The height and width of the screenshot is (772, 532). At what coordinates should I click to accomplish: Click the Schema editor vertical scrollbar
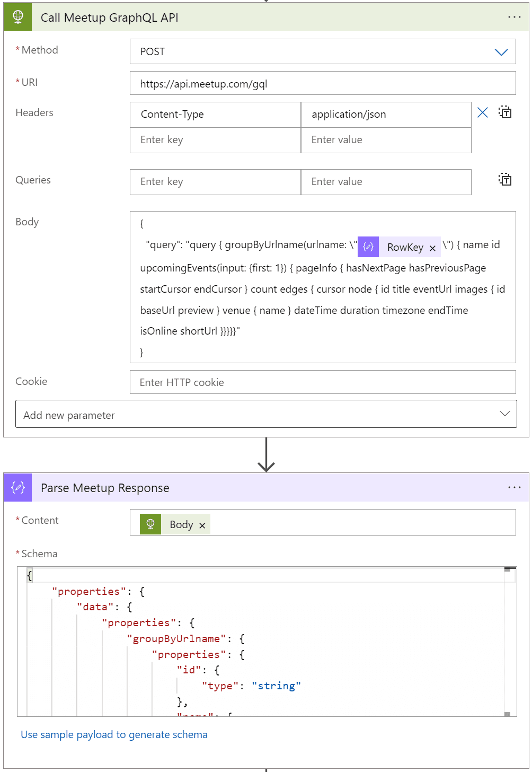510,642
